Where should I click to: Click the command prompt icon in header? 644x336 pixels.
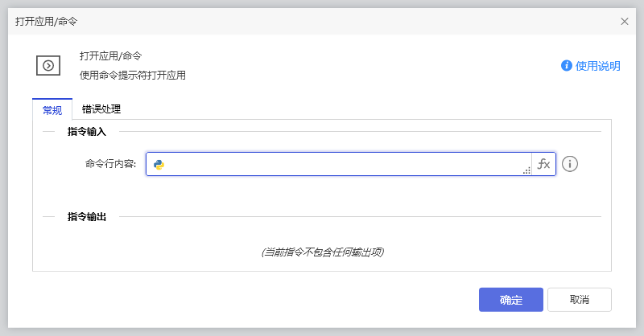tap(48, 66)
